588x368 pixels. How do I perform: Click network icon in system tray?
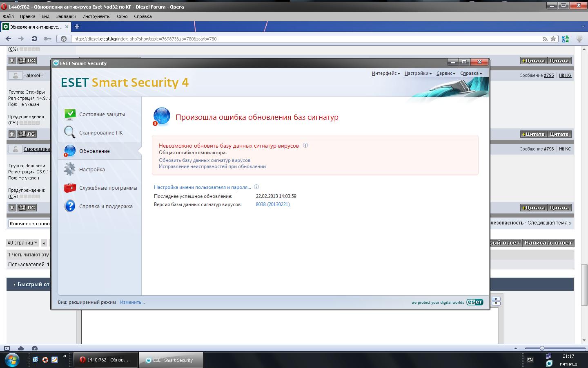coord(549,356)
